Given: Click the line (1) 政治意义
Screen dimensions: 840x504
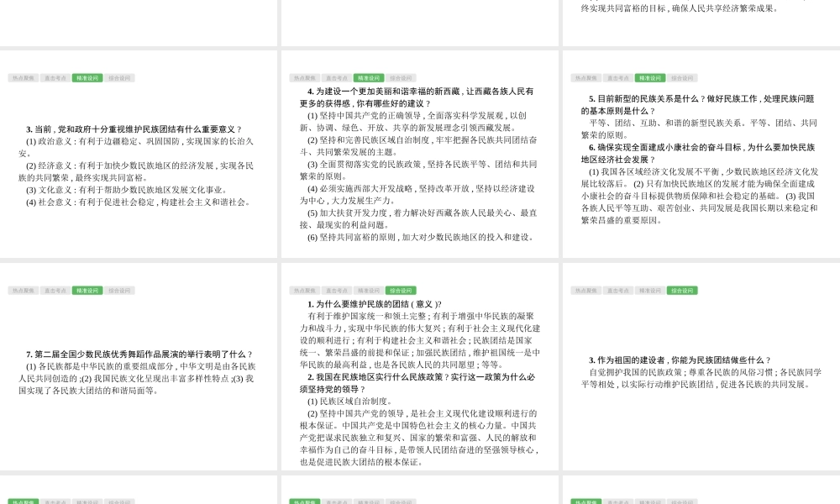Looking at the screenshot, I should pos(136,147).
